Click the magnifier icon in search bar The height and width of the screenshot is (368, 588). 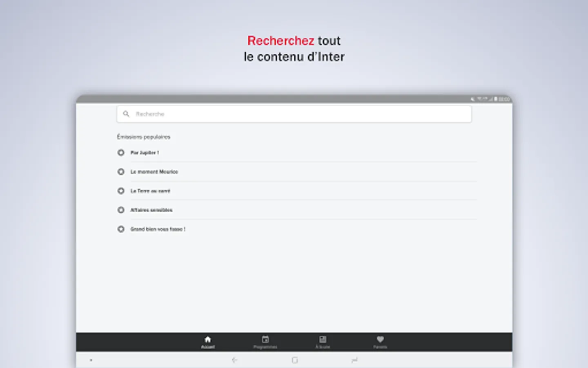coord(126,114)
